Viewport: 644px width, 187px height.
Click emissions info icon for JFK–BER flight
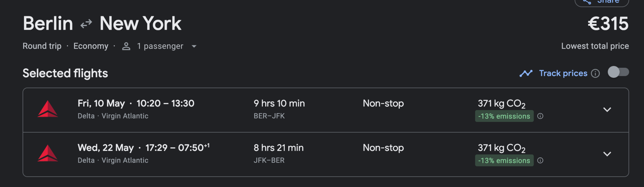coord(540,161)
